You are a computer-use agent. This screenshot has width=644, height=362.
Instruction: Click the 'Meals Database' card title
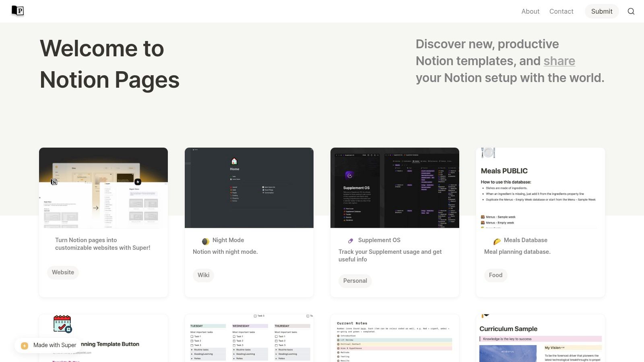click(x=526, y=240)
